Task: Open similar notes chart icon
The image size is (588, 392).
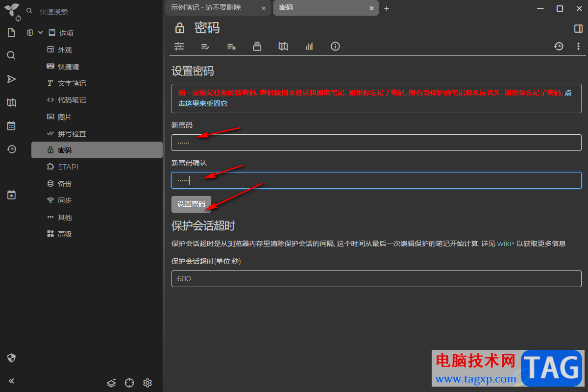Action: (x=309, y=46)
